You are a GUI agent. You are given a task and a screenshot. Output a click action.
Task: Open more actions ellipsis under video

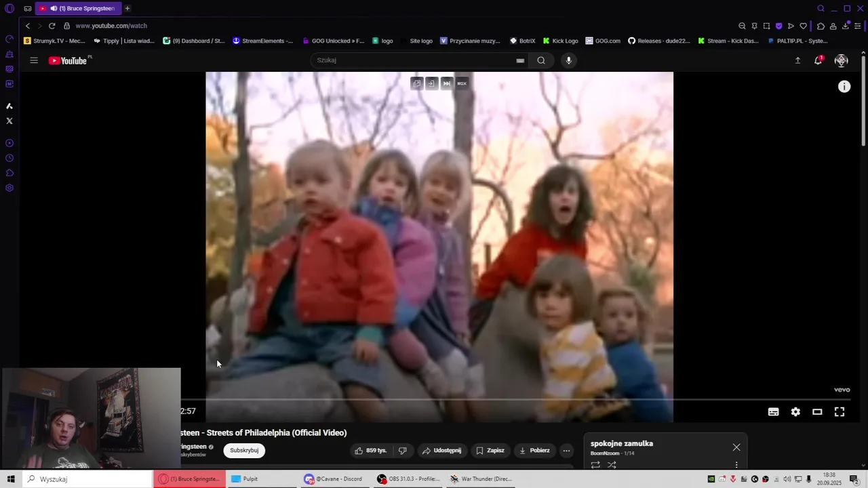click(x=567, y=450)
